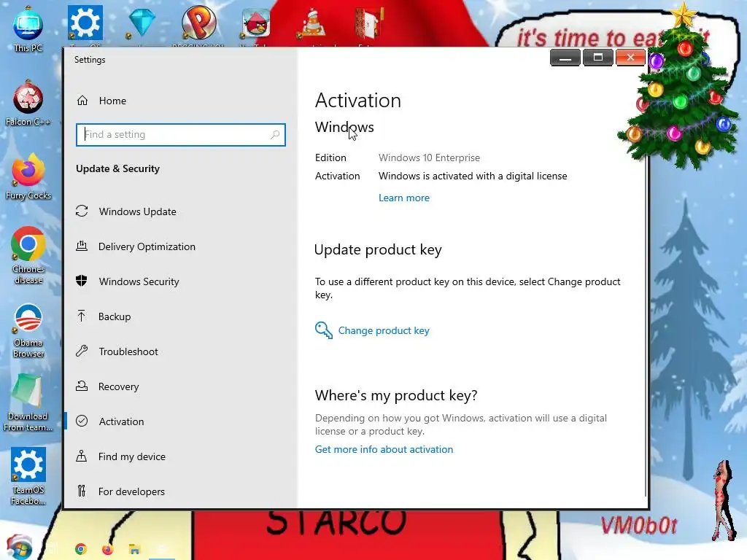Open the Falcon C++ desktop icon
The width and height of the screenshot is (747, 560).
[x=28, y=104]
